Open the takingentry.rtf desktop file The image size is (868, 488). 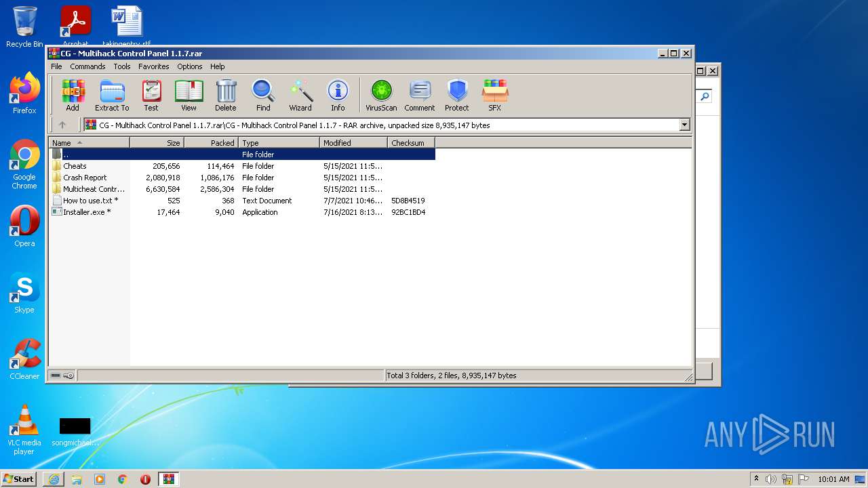tap(127, 26)
